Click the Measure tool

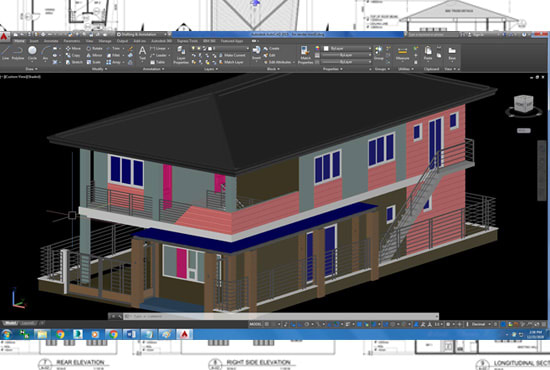(x=402, y=53)
